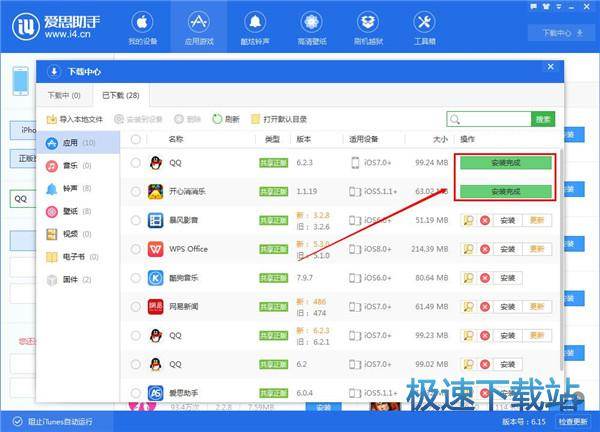This screenshot has width=600, height=432.
Task: Close the 下载中心 dialog
Action: 550,67
